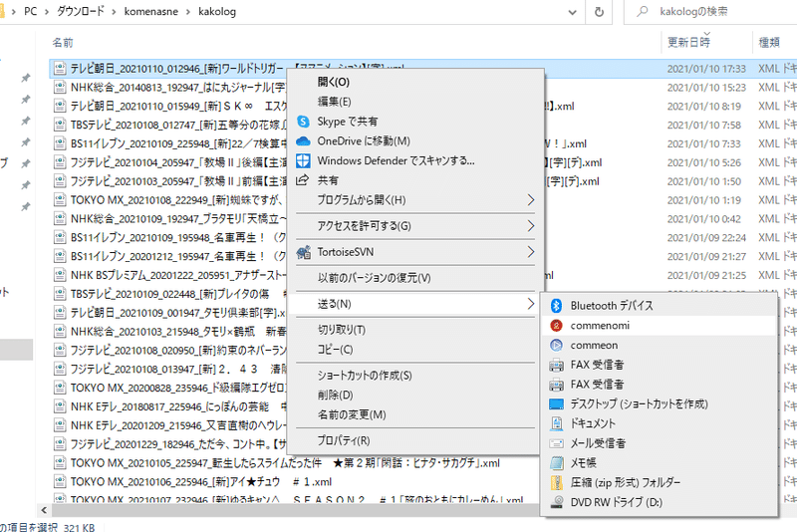Click OneDrive cloud icon in menu

(x=303, y=140)
